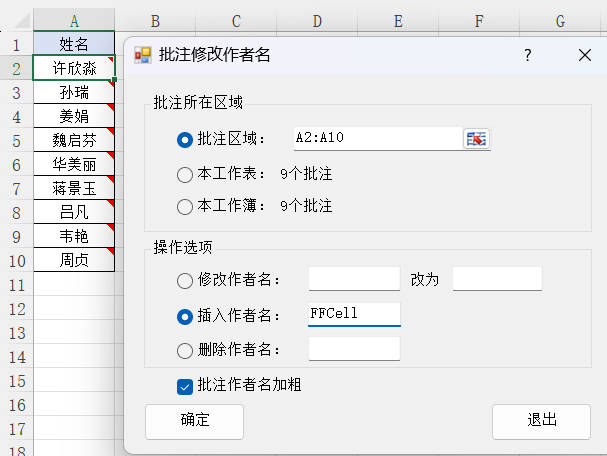Click the 退出 button
This screenshot has height=456, width=607.
tap(541, 420)
